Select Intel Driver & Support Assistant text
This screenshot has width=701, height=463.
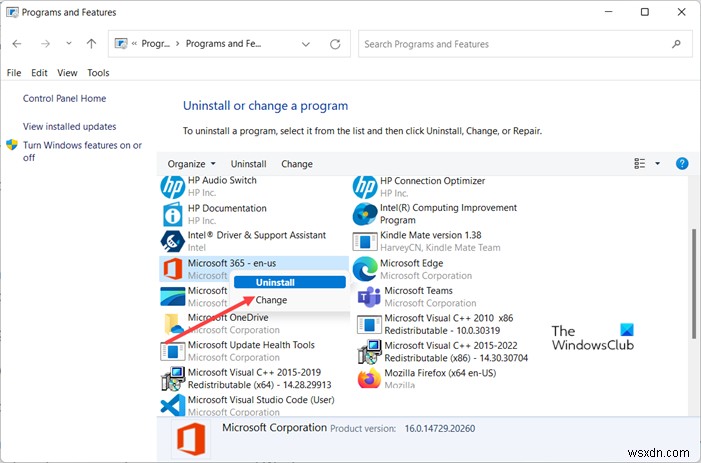pyautogui.click(x=257, y=236)
